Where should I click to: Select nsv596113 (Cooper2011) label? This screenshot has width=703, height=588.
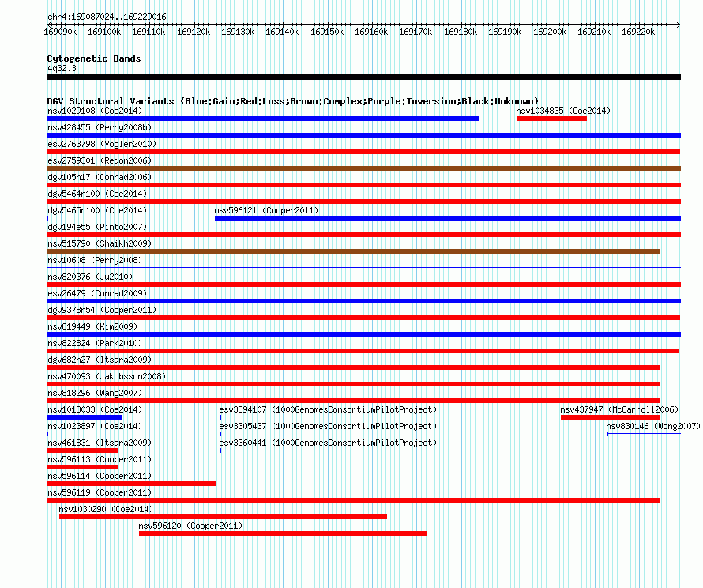[x=100, y=459]
